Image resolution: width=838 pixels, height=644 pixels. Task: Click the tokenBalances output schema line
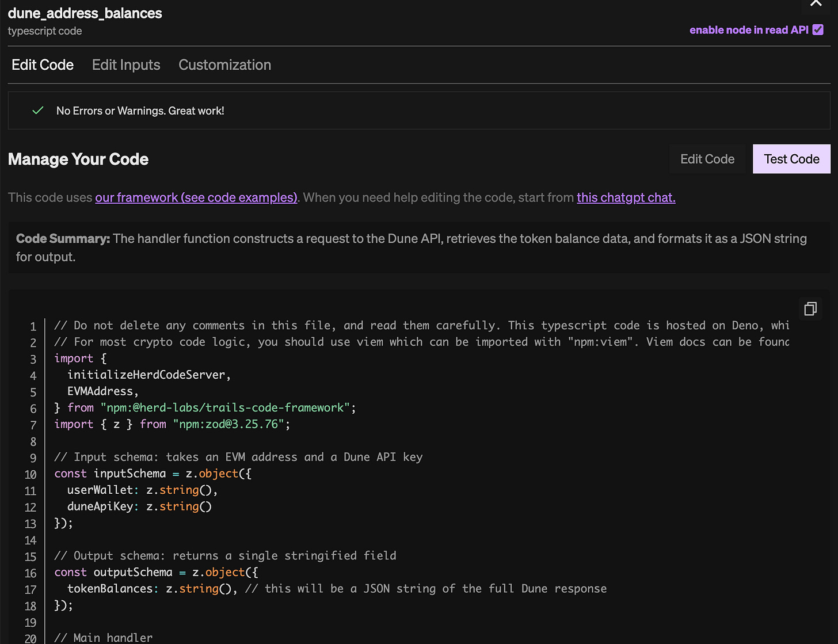(152, 589)
